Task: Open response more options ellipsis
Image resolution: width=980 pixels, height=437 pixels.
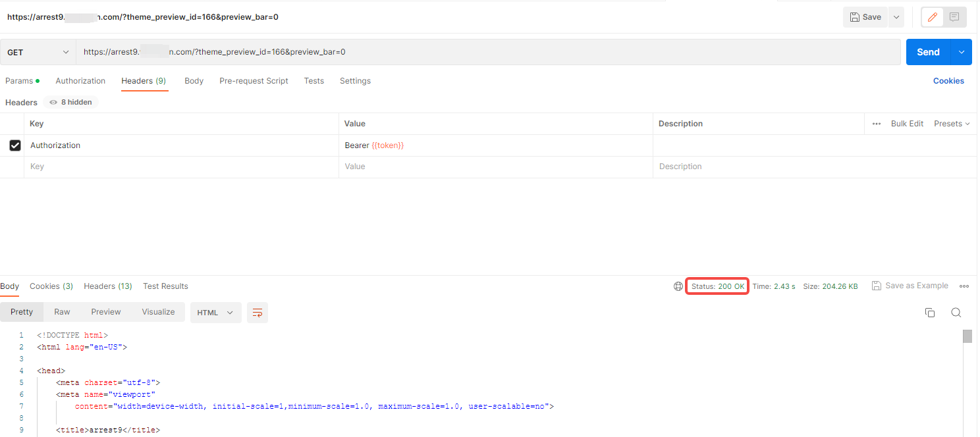Action: click(964, 286)
